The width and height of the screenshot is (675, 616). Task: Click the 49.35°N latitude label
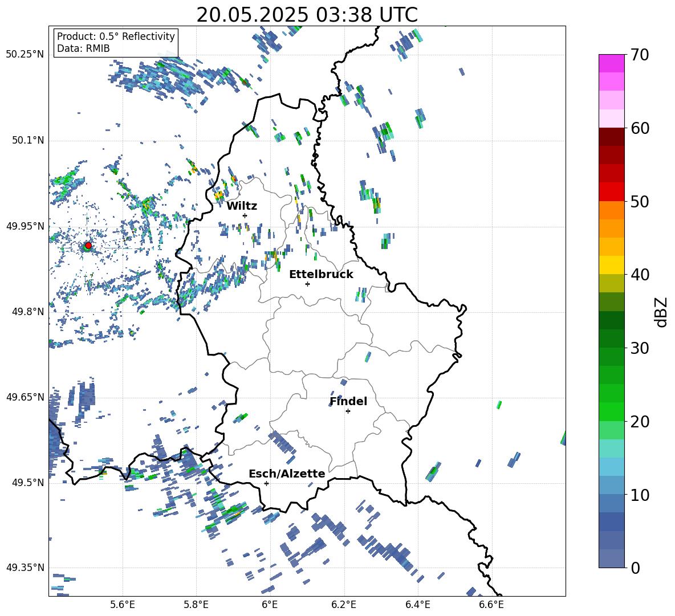tap(25, 568)
